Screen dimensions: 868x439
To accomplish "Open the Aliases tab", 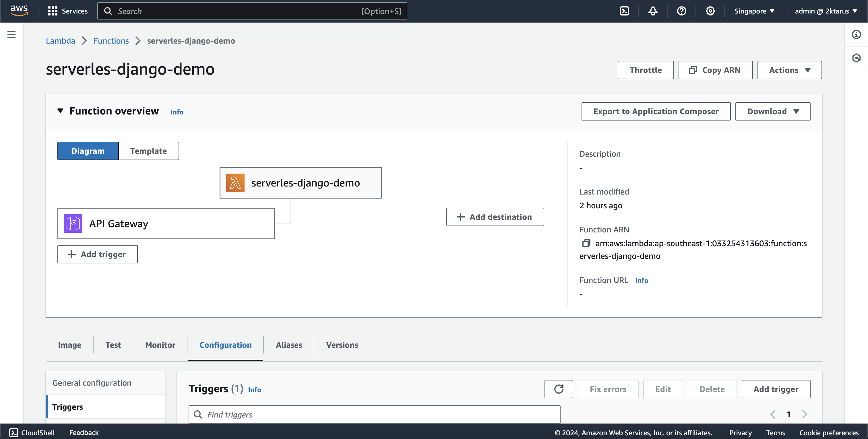I will (289, 345).
